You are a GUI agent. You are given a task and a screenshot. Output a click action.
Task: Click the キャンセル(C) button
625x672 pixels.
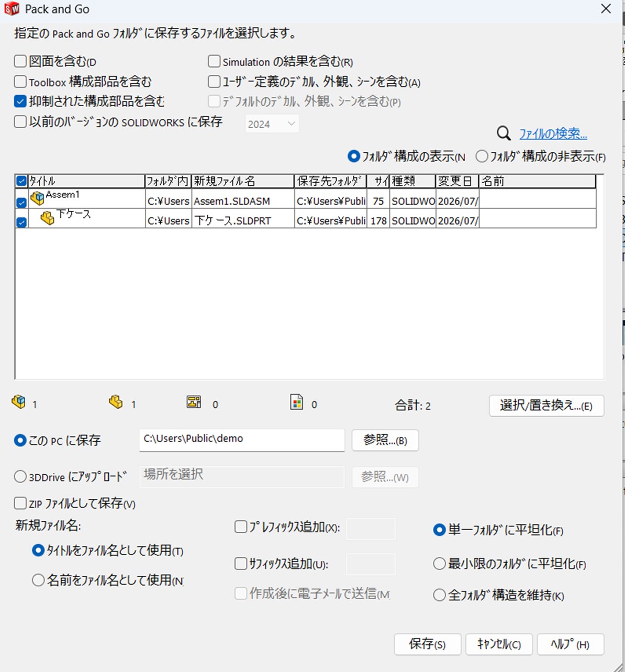499,644
